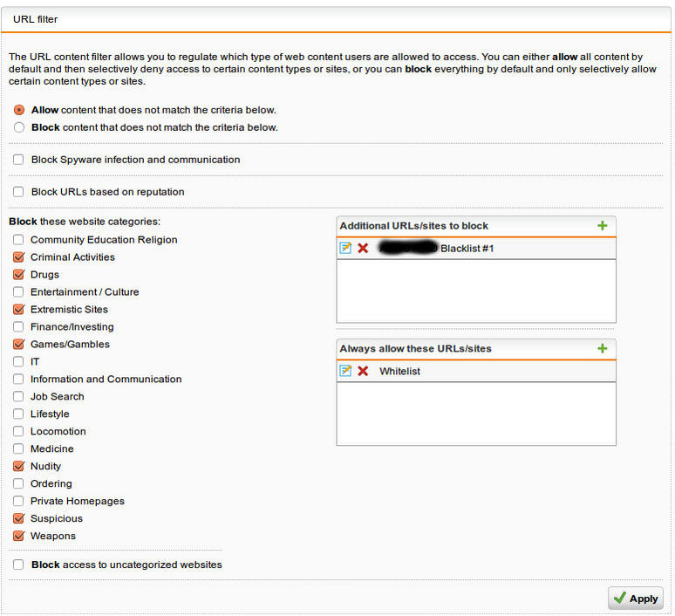Click the Always allow these URLs/sites header
Image resolution: width=675 pixels, height=616 pixels.
415,348
